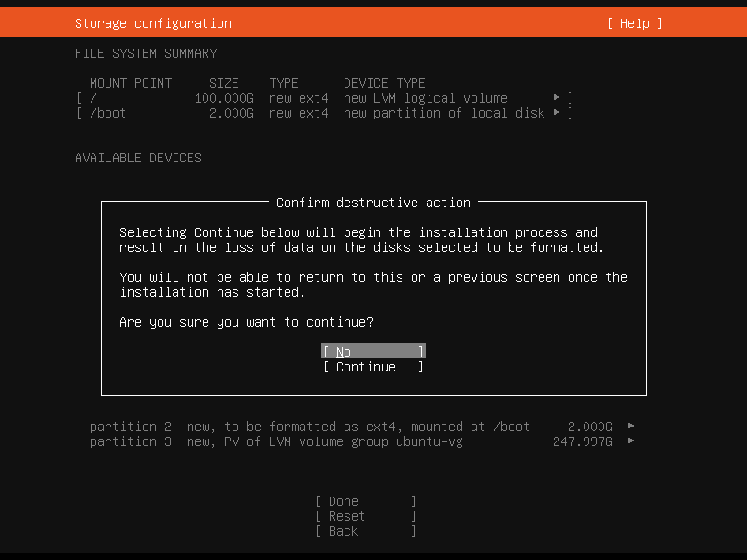The height and width of the screenshot is (560, 747).
Task: Expand options arrow for the / mount point
Action: (x=557, y=98)
